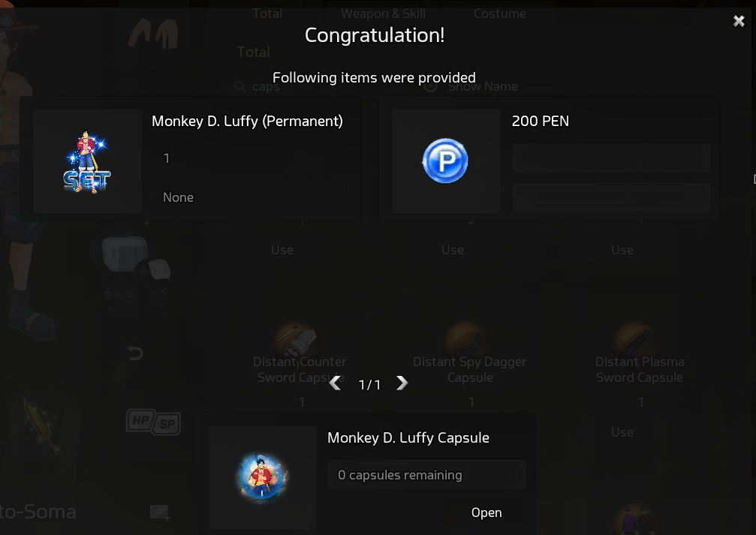This screenshot has width=756, height=535.
Task: Select the Distant Counter Sword Capsule icon
Action: 297,340
